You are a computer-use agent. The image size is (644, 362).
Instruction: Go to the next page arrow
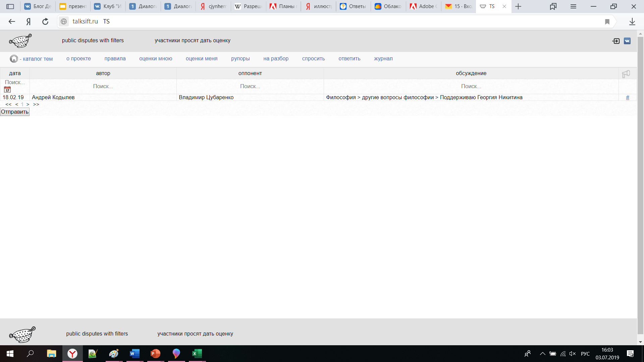[28, 105]
